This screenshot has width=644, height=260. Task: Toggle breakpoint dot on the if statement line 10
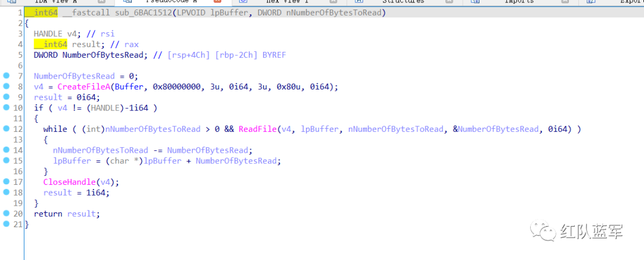tap(6, 107)
